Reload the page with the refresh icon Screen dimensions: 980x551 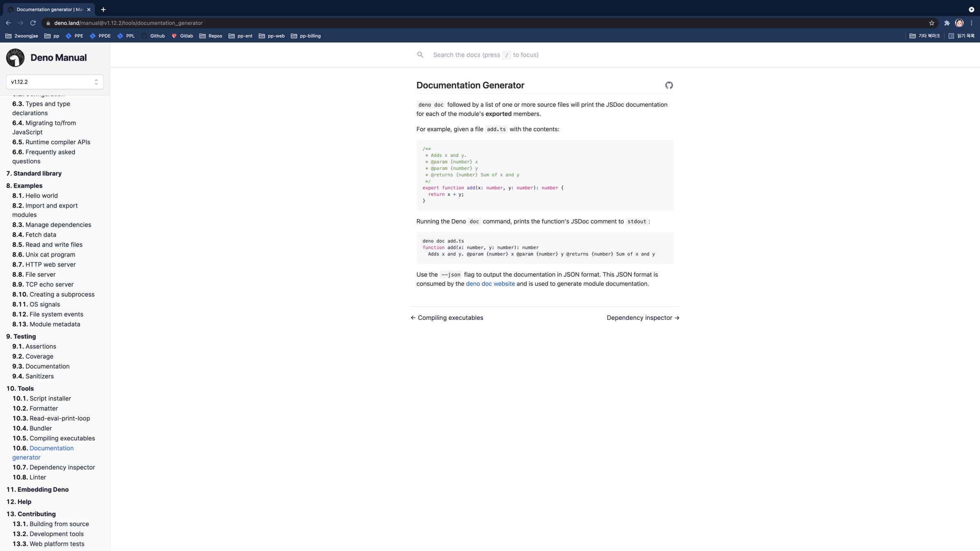coord(33,23)
